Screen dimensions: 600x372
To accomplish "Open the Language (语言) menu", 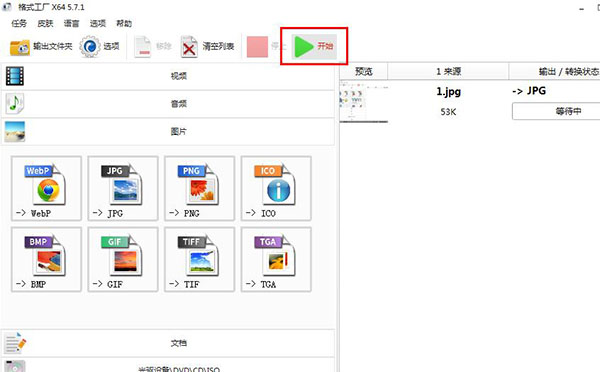I will pyautogui.click(x=72, y=24).
